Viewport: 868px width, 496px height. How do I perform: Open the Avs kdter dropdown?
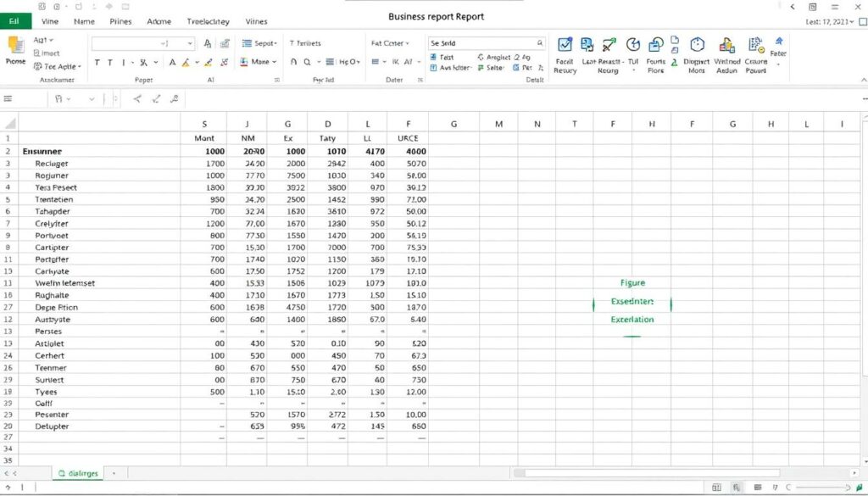(x=451, y=68)
